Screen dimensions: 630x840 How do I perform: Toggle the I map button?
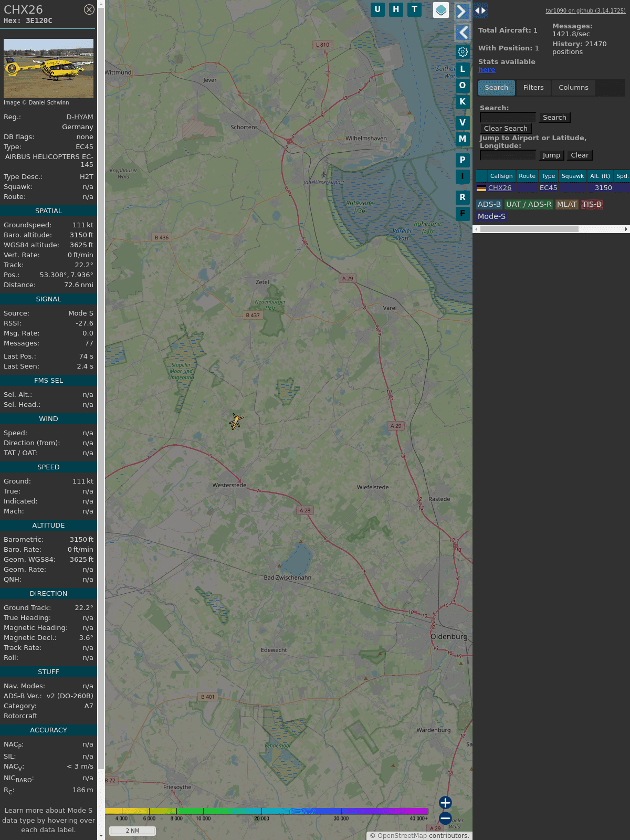[x=463, y=176]
